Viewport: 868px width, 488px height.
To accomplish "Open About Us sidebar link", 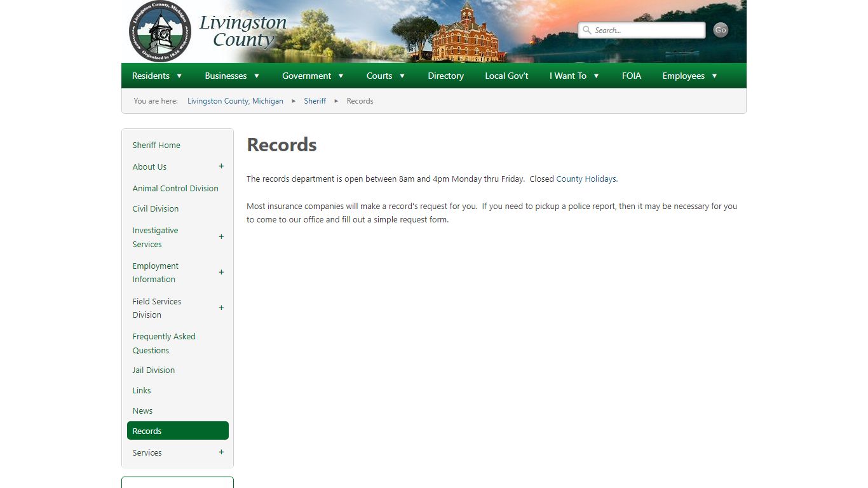I will pos(149,166).
